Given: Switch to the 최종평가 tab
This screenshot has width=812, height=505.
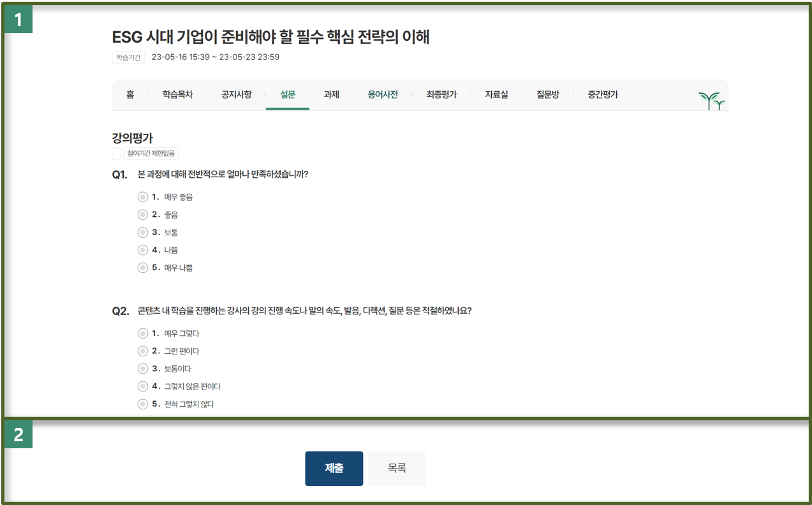Looking at the screenshot, I should [x=442, y=94].
